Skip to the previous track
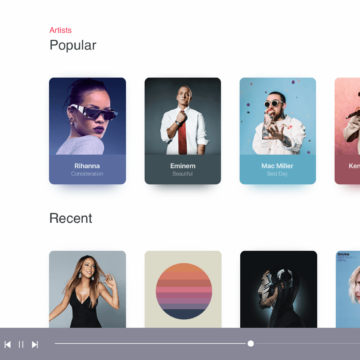 click(7, 344)
